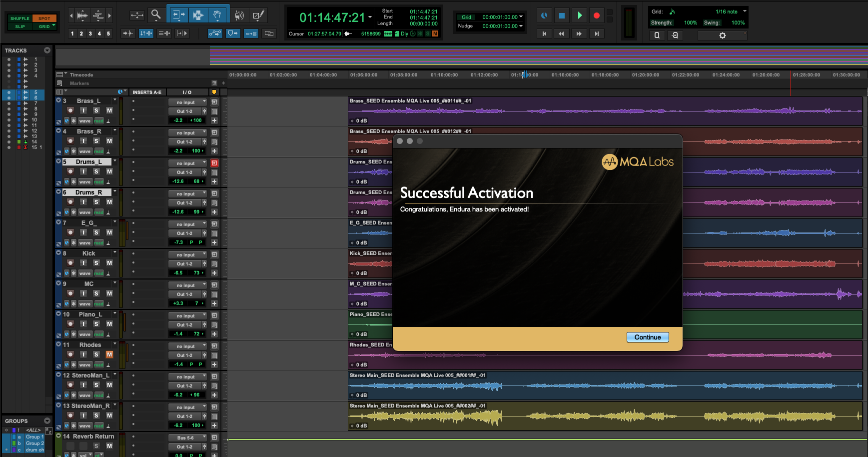Click the Strength 100% quantize value
868x457 pixels.
(x=691, y=22)
